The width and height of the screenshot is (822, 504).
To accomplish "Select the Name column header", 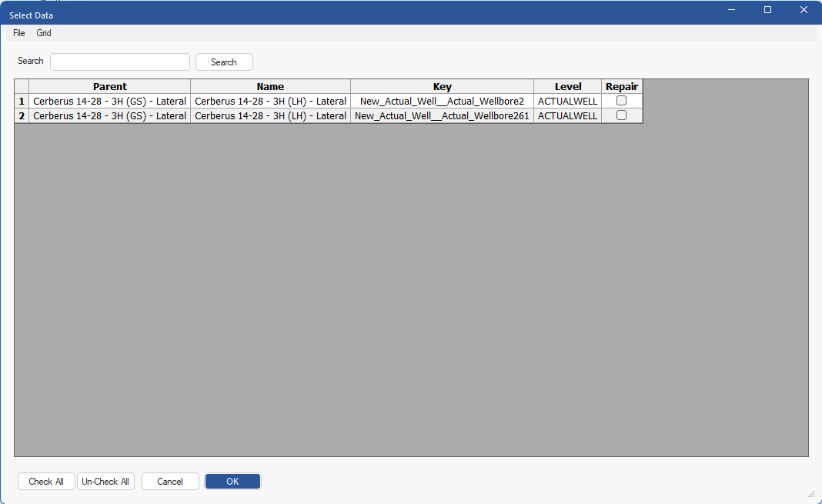I will pyautogui.click(x=270, y=86).
